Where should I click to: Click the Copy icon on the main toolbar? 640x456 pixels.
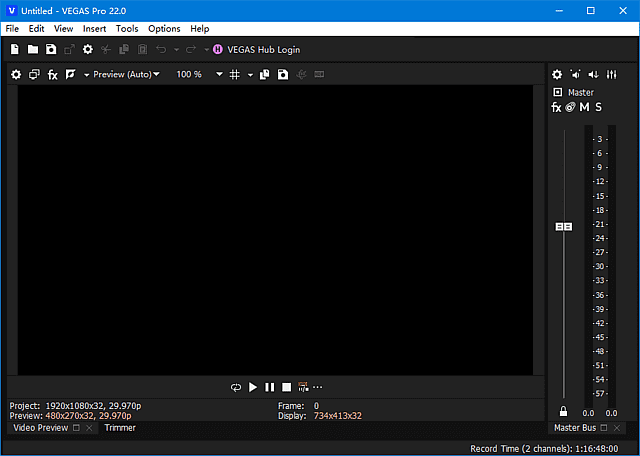(124, 50)
